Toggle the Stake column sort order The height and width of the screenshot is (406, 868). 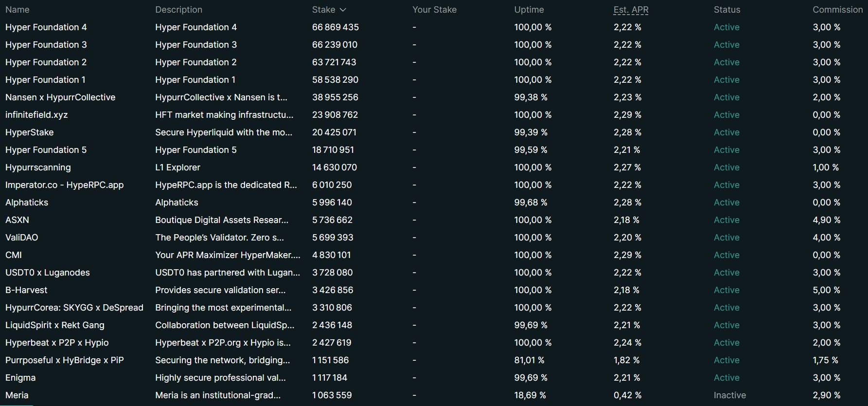click(329, 9)
